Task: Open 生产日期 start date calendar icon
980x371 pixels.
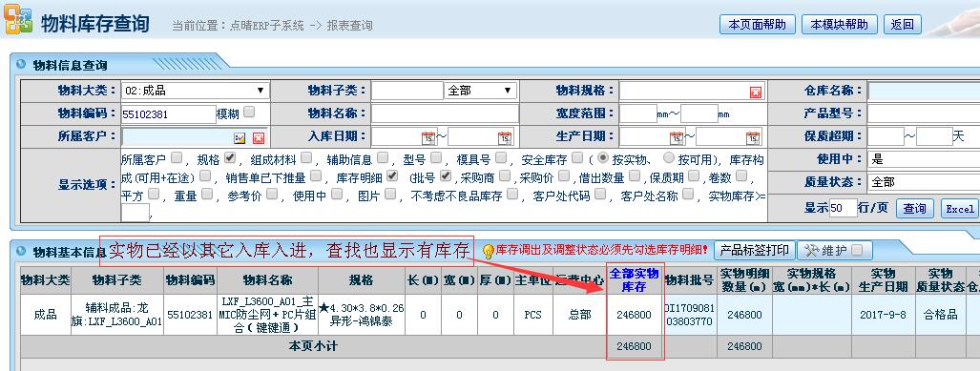Action: [x=677, y=138]
